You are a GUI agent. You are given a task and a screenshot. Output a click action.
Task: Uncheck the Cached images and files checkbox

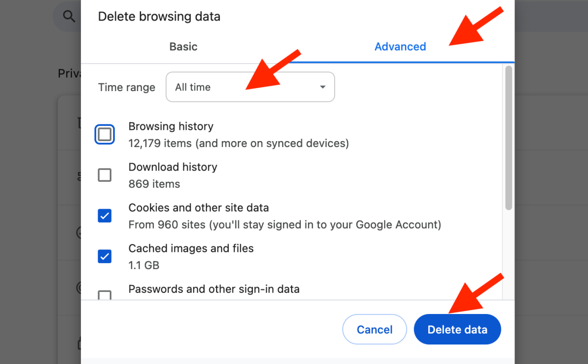click(104, 256)
